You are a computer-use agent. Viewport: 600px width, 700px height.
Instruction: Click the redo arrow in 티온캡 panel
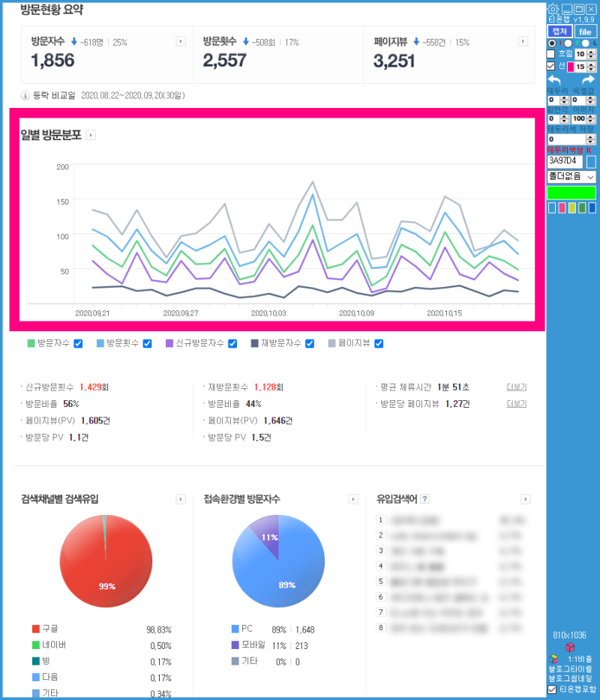point(588,80)
